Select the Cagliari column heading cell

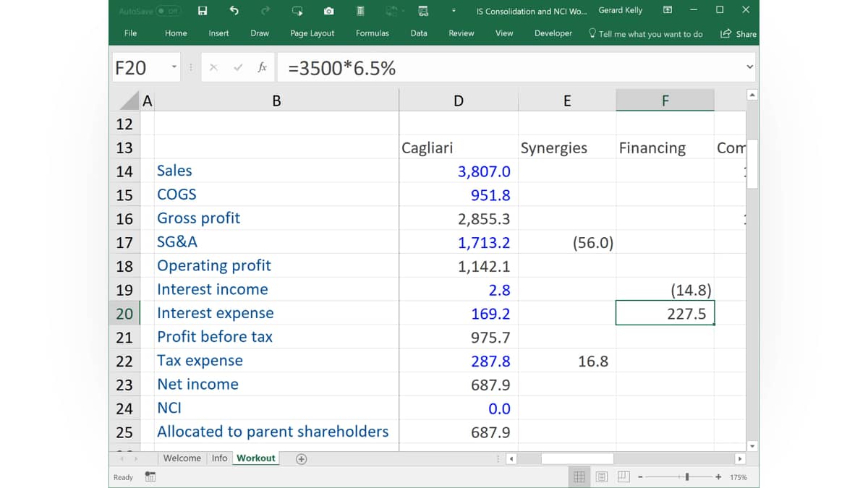tap(459, 147)
